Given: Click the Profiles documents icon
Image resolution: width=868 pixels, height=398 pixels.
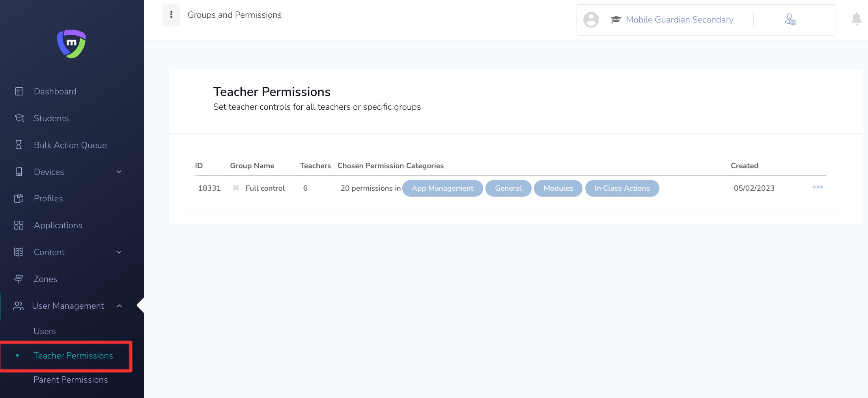Looking at the screenshot, I should [19, 198].
